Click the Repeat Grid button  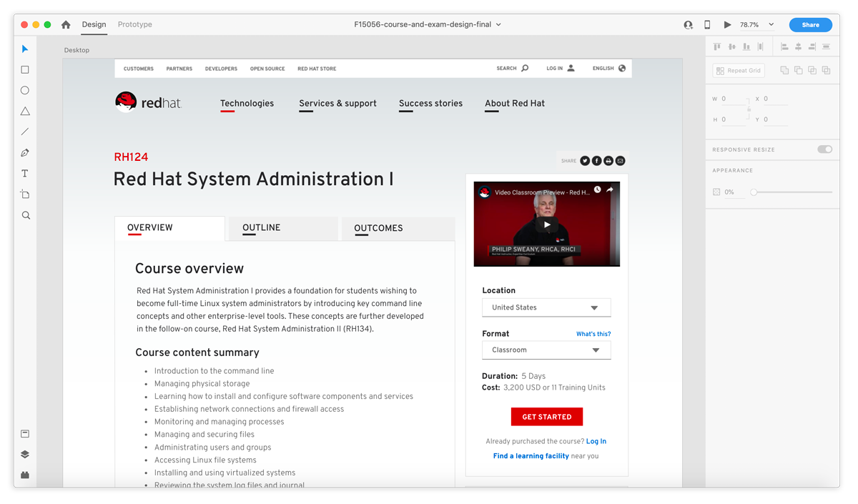pyautogui.click(x=739, y=70)
